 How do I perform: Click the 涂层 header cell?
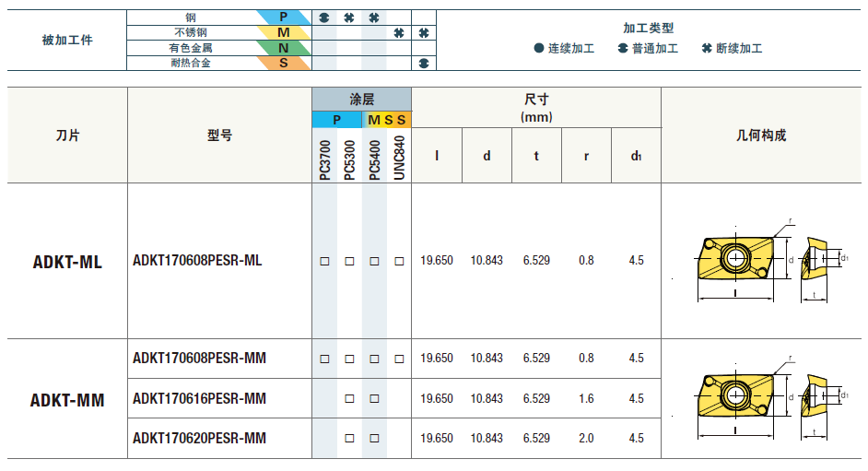[362, 100]
